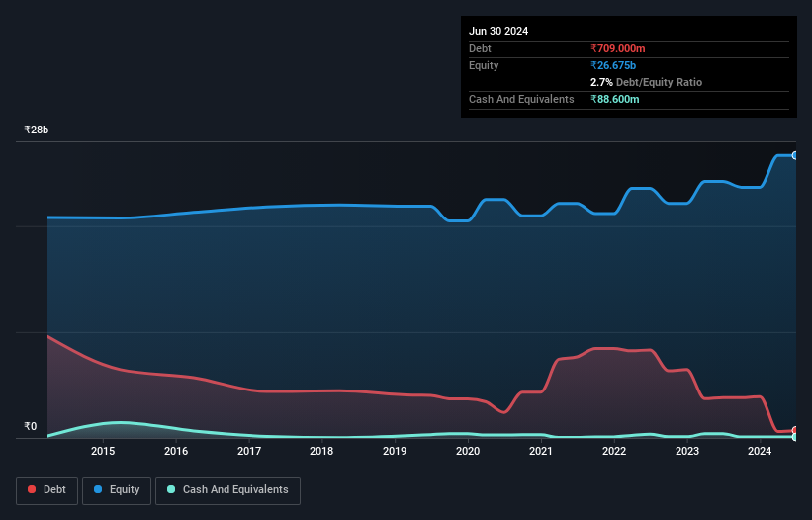Click the teal Cash And Equivalents dot
Viewport: 812px width, 520px height.
[171, 489]
